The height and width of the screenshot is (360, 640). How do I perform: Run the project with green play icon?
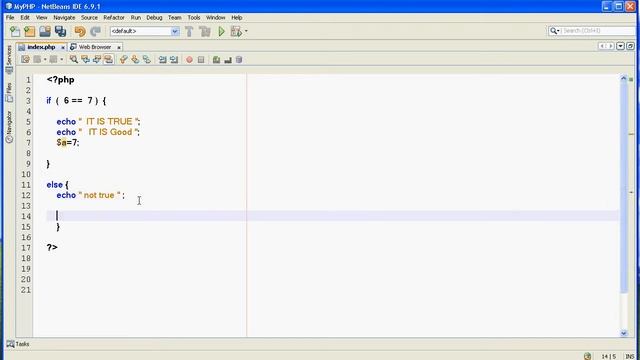221,31
